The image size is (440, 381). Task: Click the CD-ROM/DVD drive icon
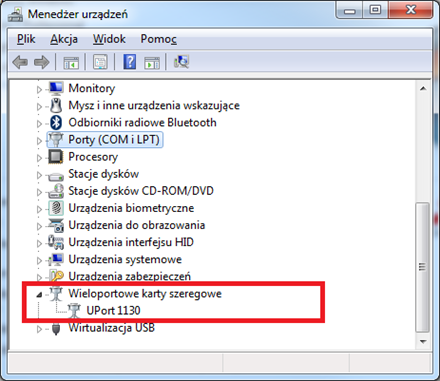[x=56, y=191]
